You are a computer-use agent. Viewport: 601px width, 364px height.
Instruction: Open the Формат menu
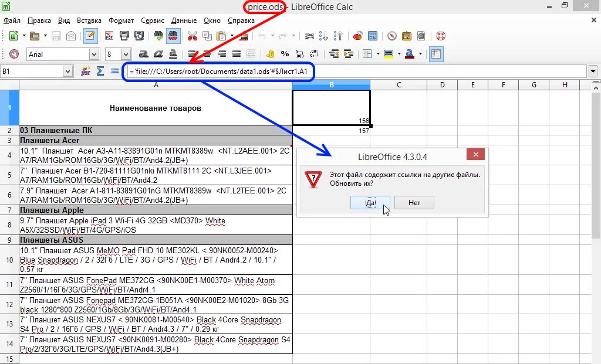[121, 21]
